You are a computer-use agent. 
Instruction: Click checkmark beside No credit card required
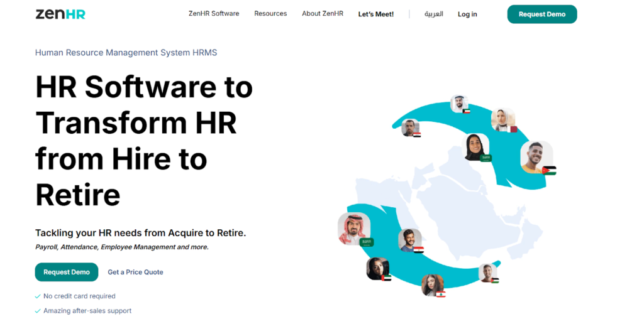point(38,296)
